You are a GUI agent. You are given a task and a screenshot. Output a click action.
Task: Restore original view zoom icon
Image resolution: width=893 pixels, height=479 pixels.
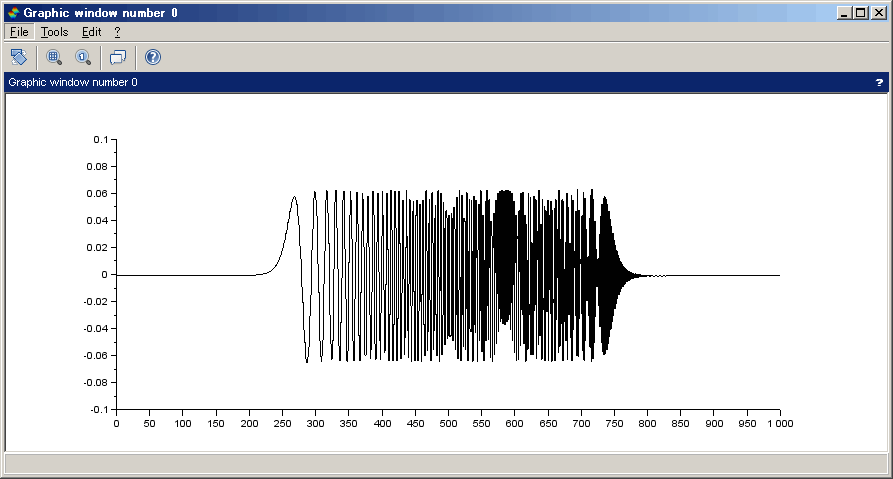click(x=83, y=57)
